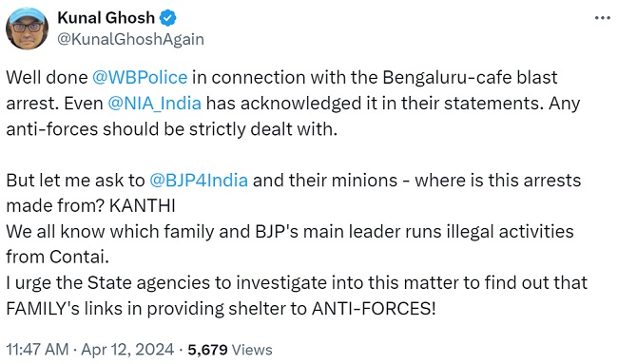The height and width of the screenshot is (364, 618).
Task: Click "Views" label beside the count
Action: (252, 350)
